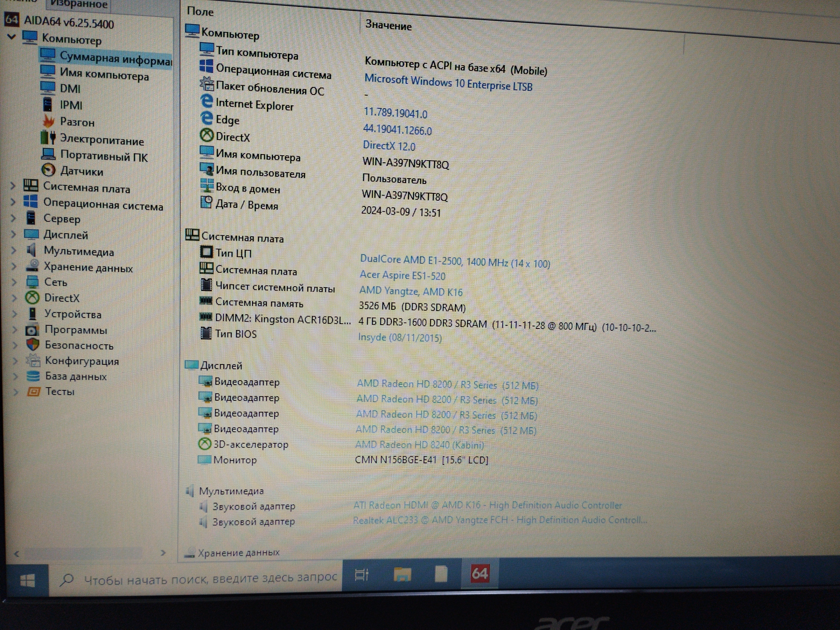Expand the Мультимедиа tree node

pos(14,250)
